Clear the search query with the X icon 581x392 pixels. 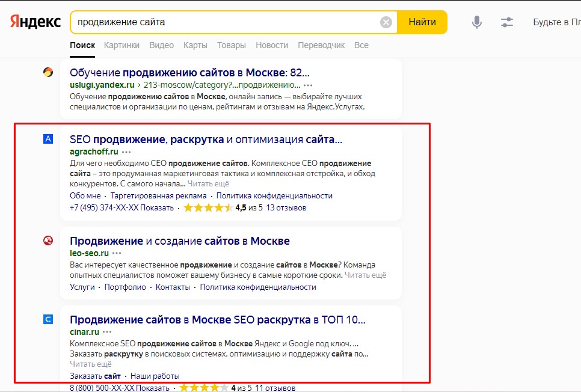[386, 22]
